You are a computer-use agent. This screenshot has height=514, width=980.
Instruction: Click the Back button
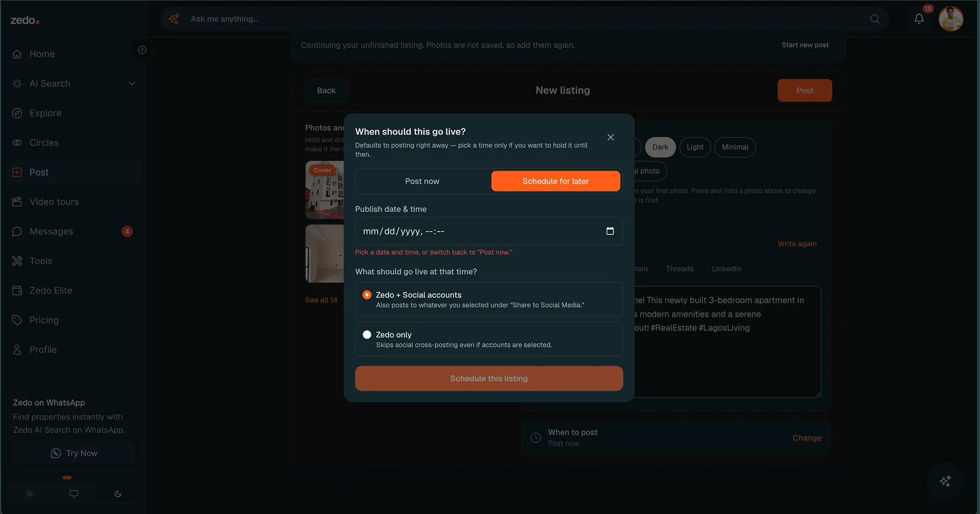tap(326, 90)
